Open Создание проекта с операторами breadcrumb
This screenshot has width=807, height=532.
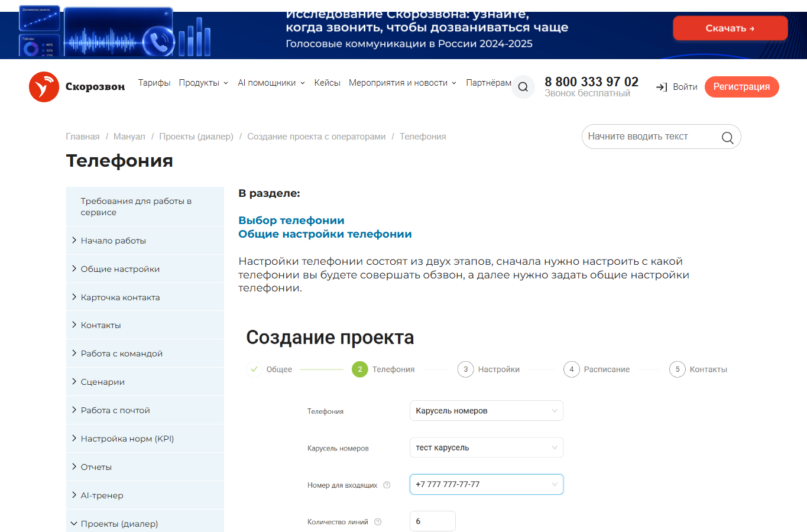316,137
